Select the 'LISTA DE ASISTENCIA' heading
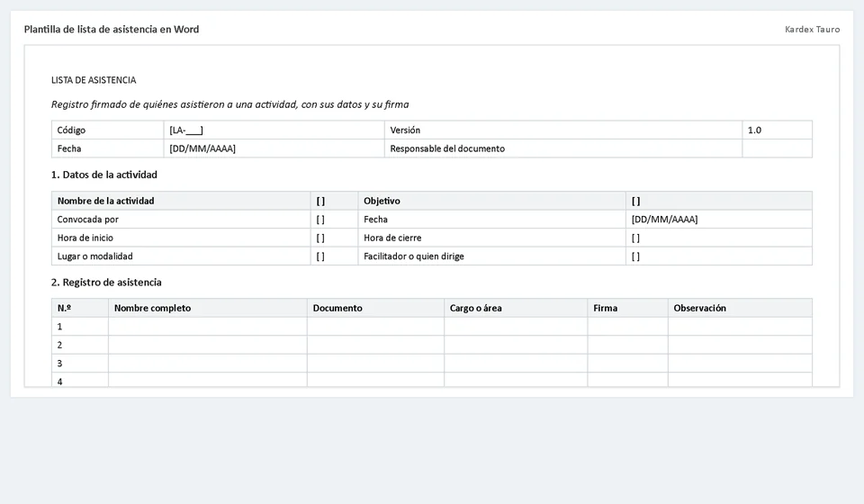Screen dimensions: 864x504 [x=94, y=80]
